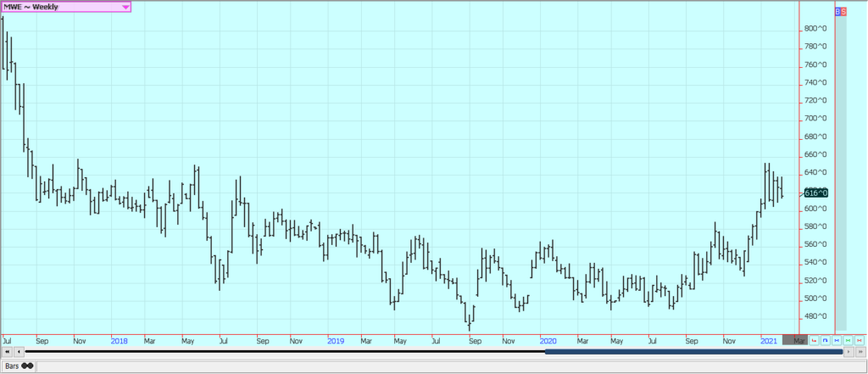
Task: Click the 2019 label on the time axis
Action: 336,341
